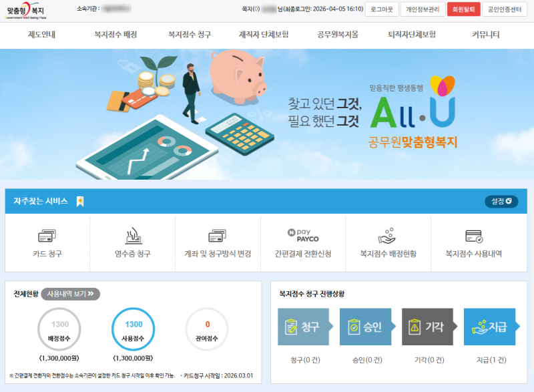This screenshot has height=392, width=534.
Task: Click the 기각 status tile
Action: pyautogui.click(x=429, y=327)
